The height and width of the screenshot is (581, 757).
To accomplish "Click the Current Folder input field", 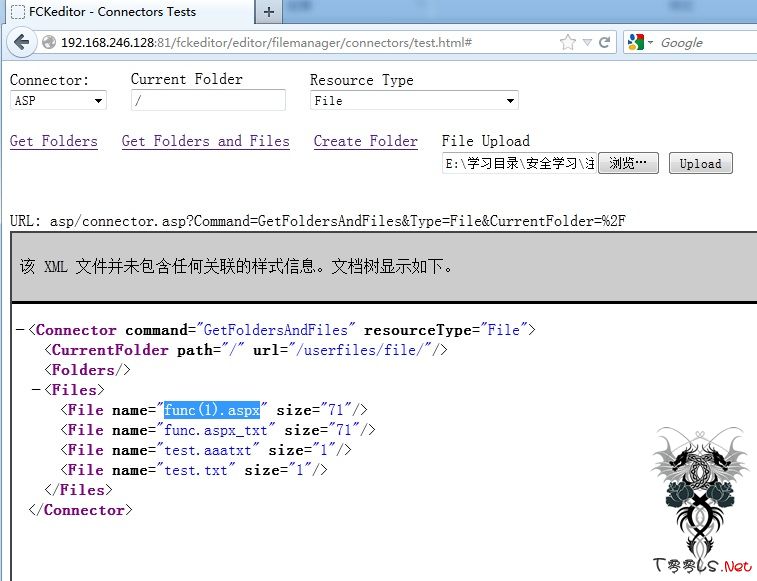I will tap(208, 100).
